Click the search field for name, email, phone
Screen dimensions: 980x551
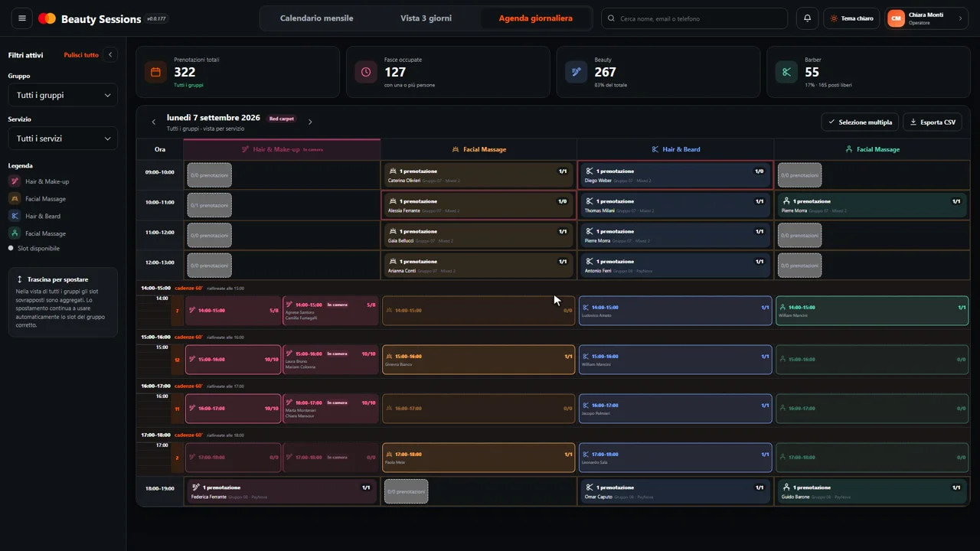[694, 18]
